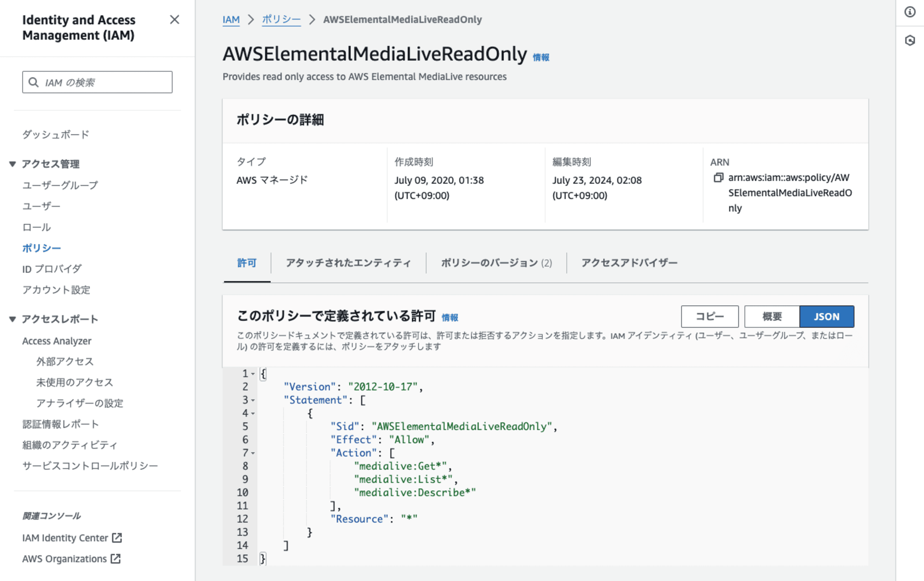Image resolution: width=924 pixels, height=581 pixels.
Task: Select the JSON view toggle
Action: click(x=827, y=316)
